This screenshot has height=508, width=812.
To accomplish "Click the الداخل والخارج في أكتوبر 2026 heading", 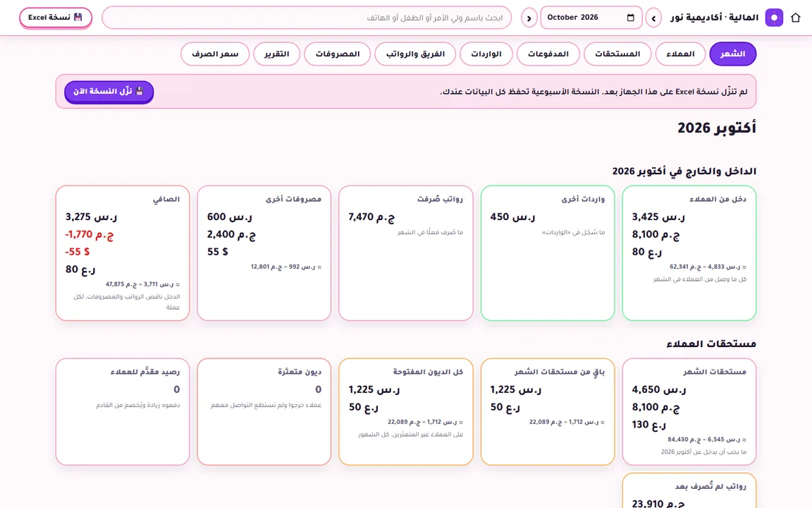I will point(684,171).
